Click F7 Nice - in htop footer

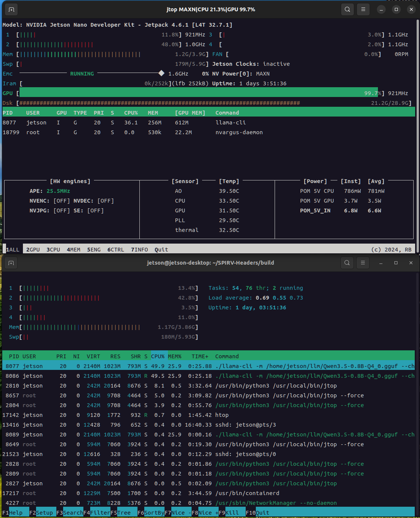click(178, 513)
